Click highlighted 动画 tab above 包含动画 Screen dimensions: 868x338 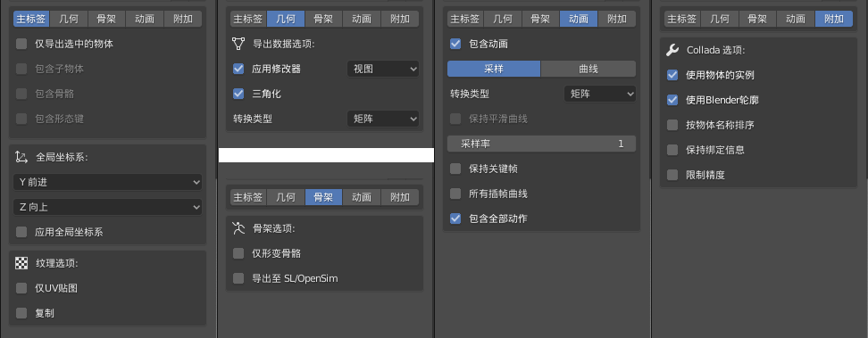pyautogui.click(x=579, y=19)
